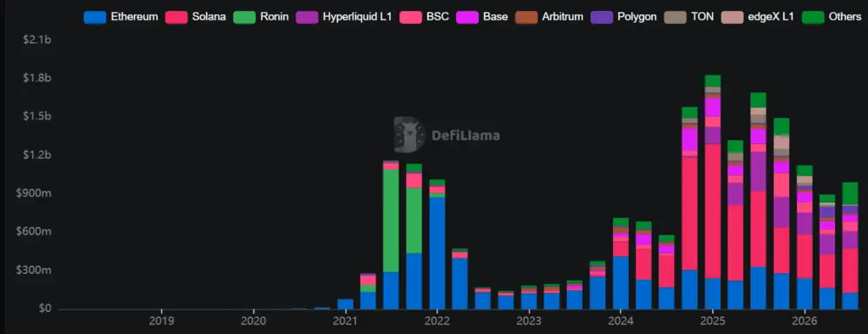868x334 pixels.
Task: Click the $1.2b y-axis label
Action: [37, 155]
